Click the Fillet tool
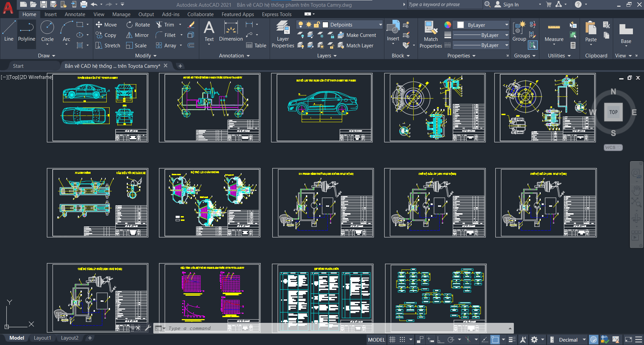 (166, 35)
